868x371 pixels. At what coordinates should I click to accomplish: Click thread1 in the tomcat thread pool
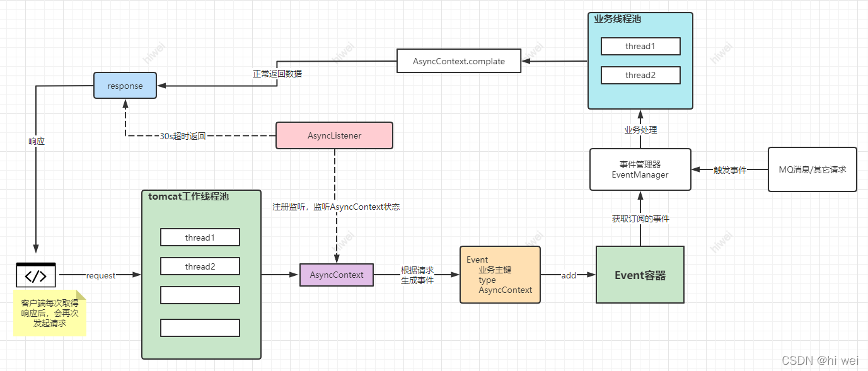click(200, 237)
